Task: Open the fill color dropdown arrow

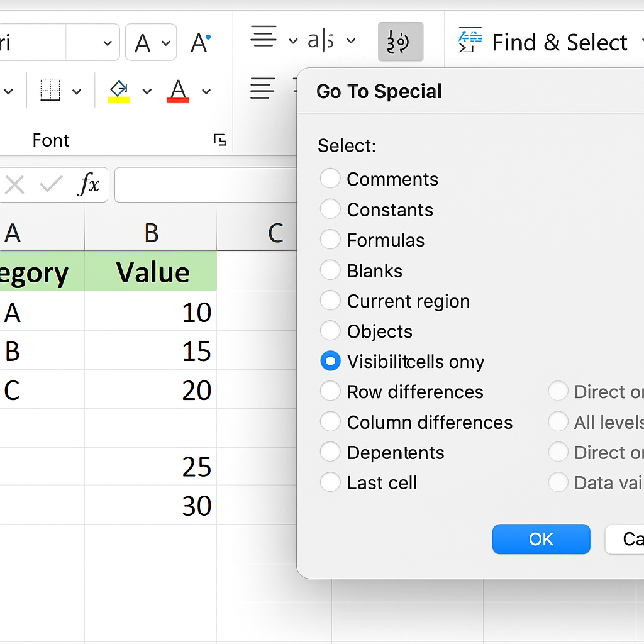Action: click(147, 91)
